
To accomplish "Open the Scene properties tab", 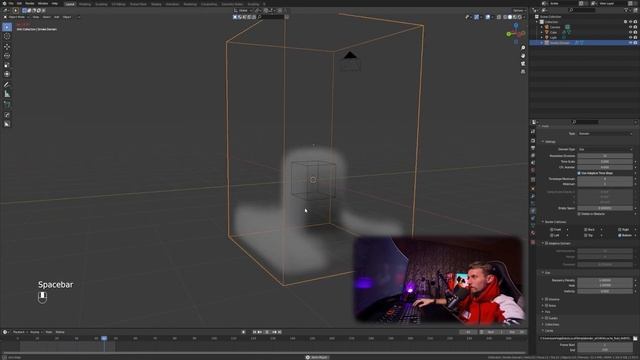I will (533, 162).
